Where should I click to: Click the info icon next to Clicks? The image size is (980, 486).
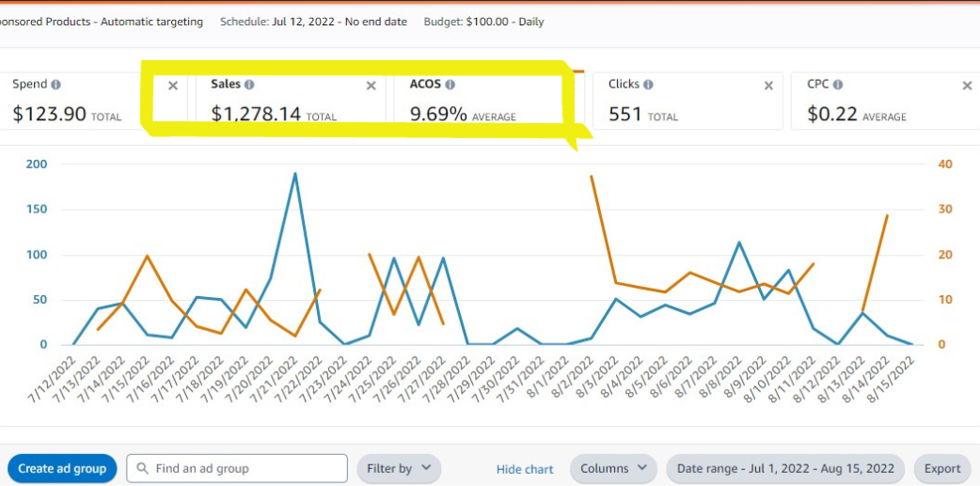pos(648,85)
